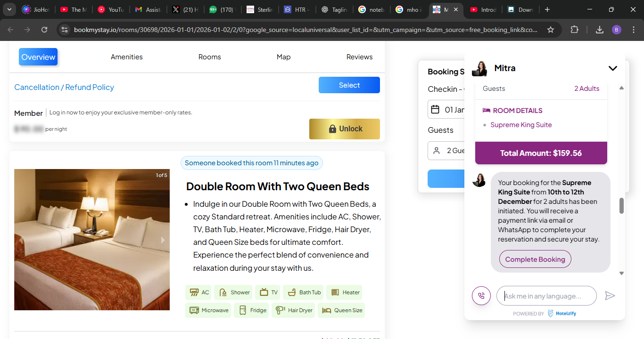
Task: Click the Hair Dryer amenity tag
Action: (293, 310)
